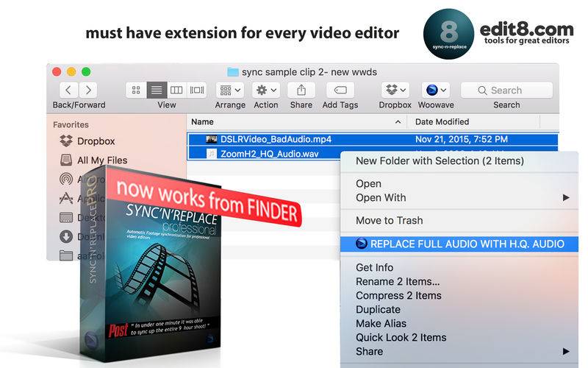Go back with the Back arrow button
The image size is (588, 368).
pos(68,90)
